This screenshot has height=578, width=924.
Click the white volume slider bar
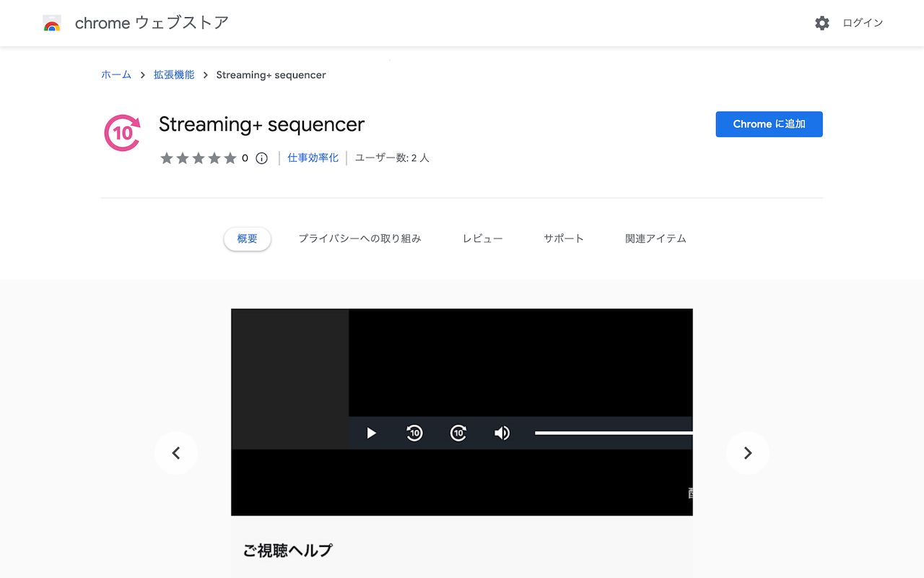[614, 433]
